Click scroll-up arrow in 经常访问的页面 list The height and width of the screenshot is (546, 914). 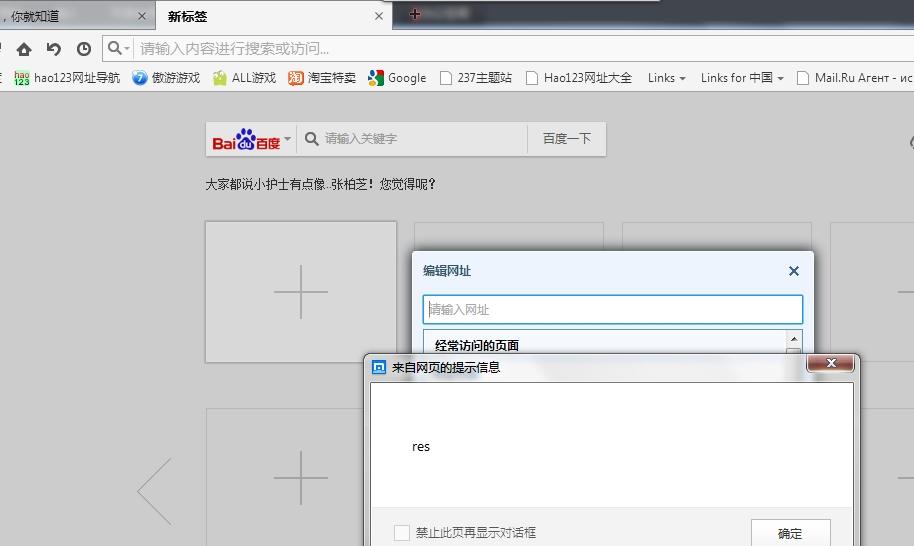tap(793, 339)
